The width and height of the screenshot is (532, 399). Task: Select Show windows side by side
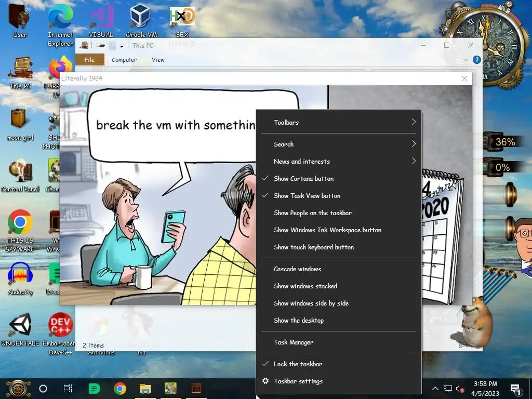click(x=338, y=303)
